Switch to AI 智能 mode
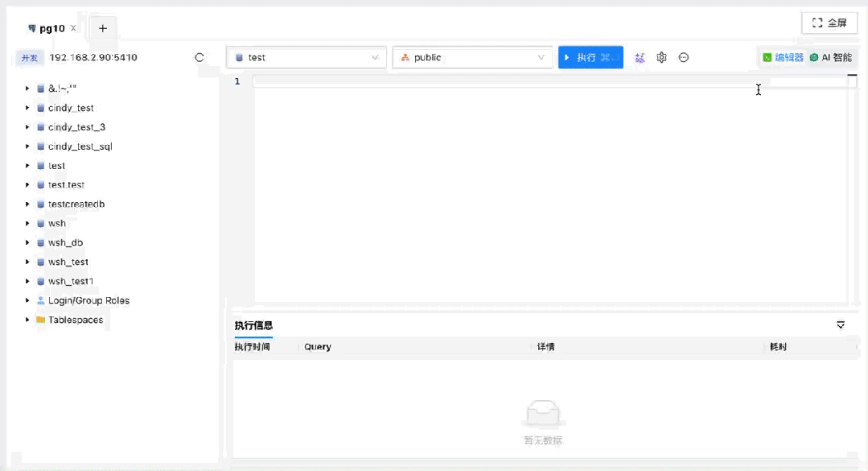This screenshot has height=471, width=868. coord(831,58)
